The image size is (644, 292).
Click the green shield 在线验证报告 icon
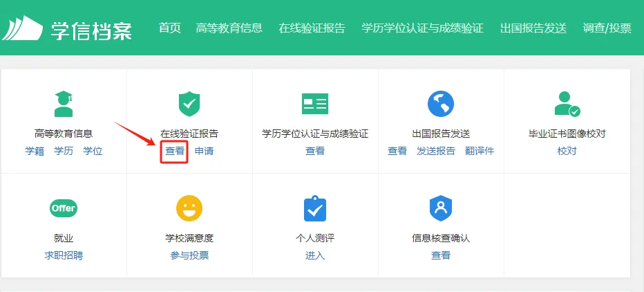click(189, 104)
